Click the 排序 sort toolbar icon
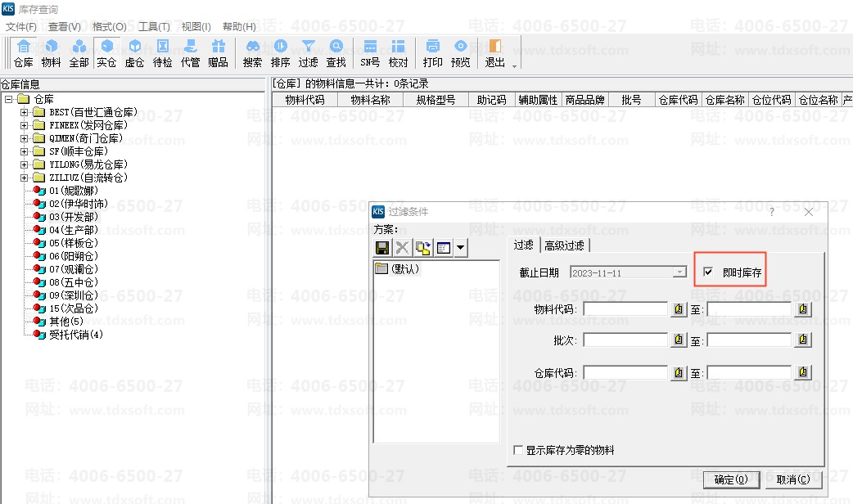This screenshot has height=504, width=853. coord(280,52)
